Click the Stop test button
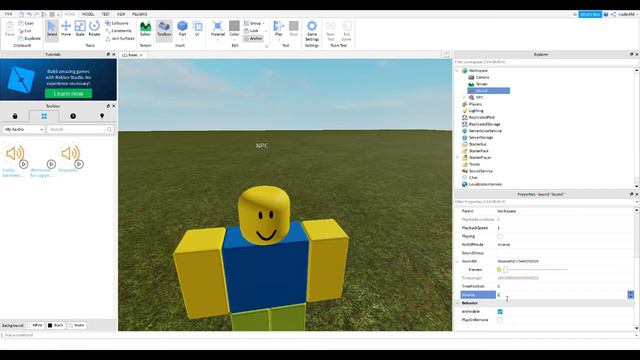This screenshot has height=360, width=640. coord(293,29)
